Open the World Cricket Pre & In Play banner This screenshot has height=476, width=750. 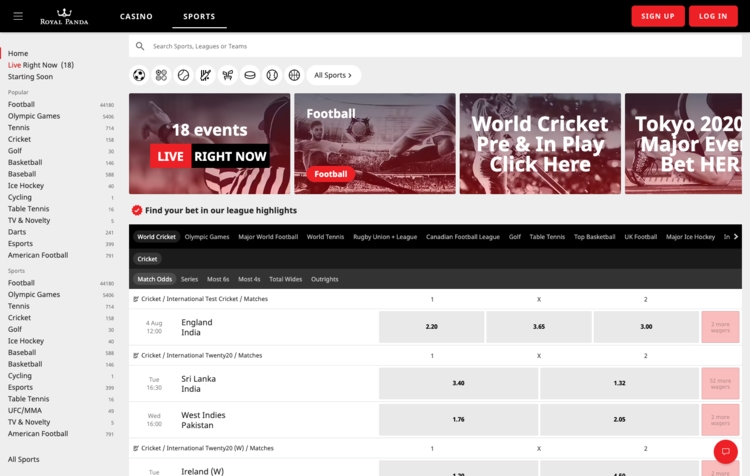540,144
